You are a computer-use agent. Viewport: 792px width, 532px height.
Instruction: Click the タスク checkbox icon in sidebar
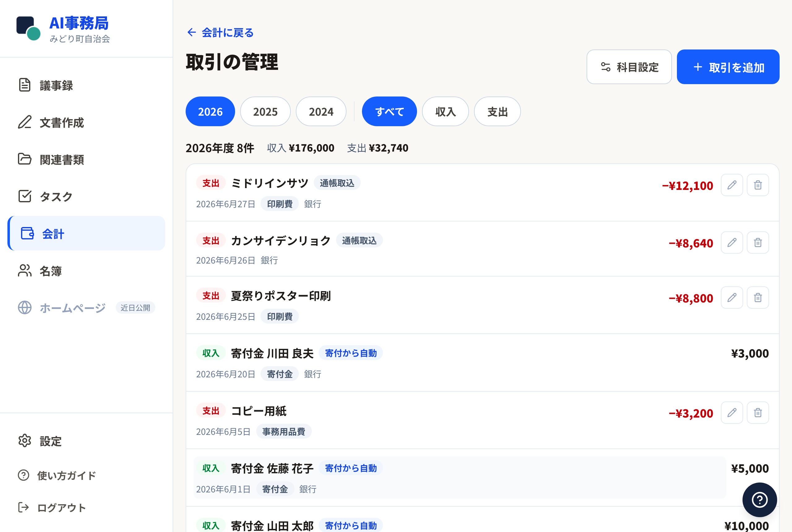click(25, 196)
